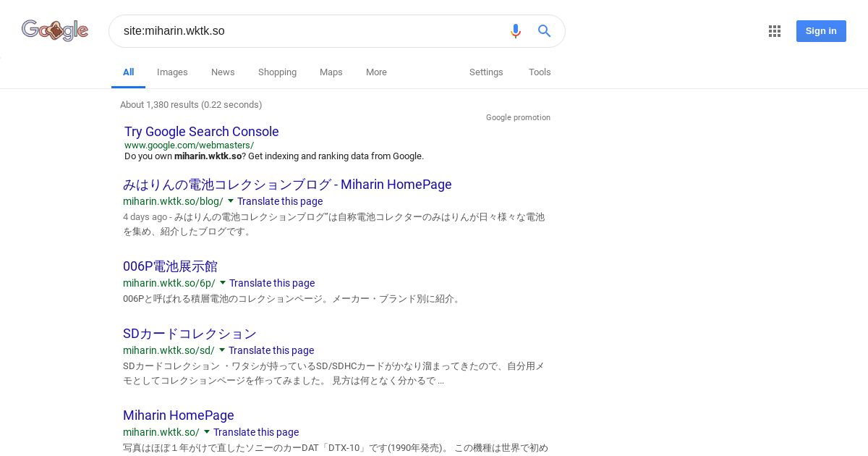Switch to the Maps tab
868x456 pixels.
331,72
